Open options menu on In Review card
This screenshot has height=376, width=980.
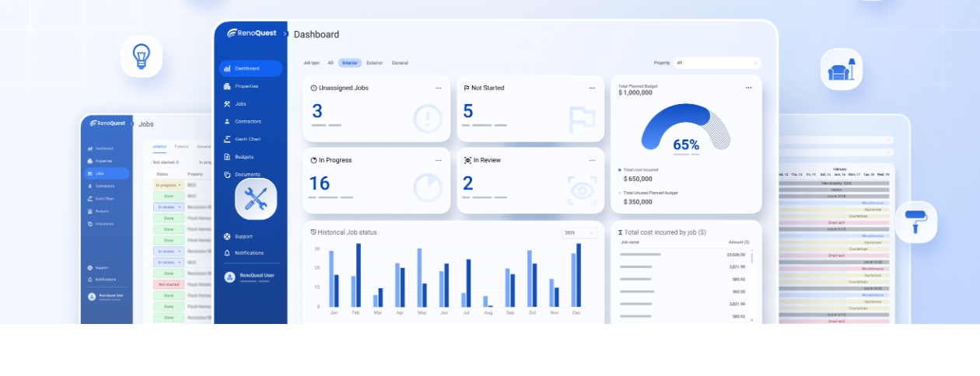click(593, 160)
